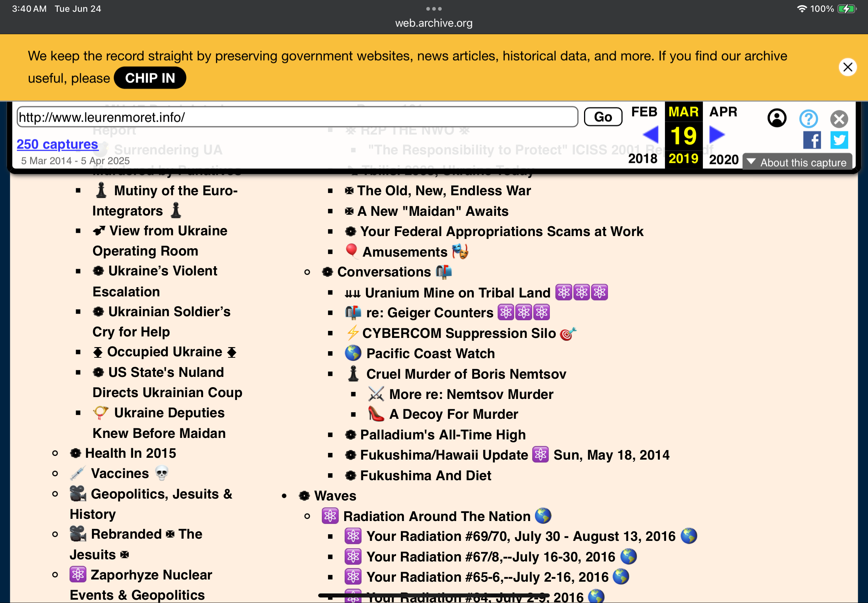The image size is (868, 603).
Task: Click the CHIP IN donate button
Action: point(150,78)
